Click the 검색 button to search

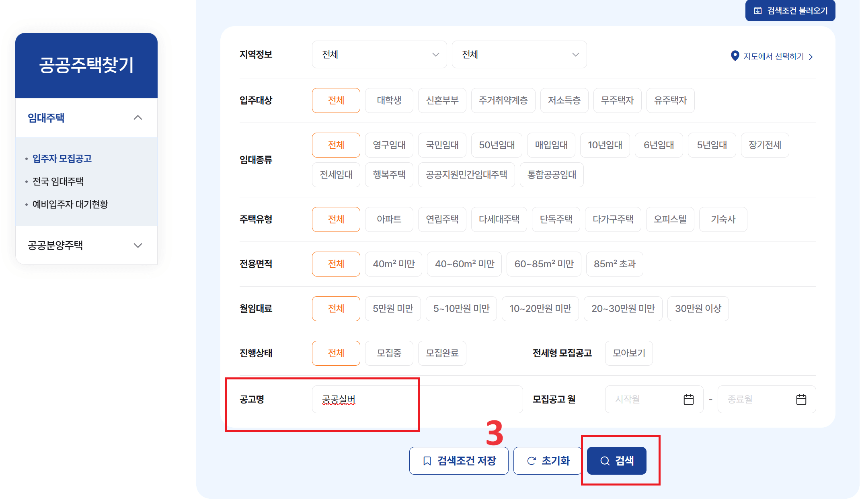[x=616, y=461]
